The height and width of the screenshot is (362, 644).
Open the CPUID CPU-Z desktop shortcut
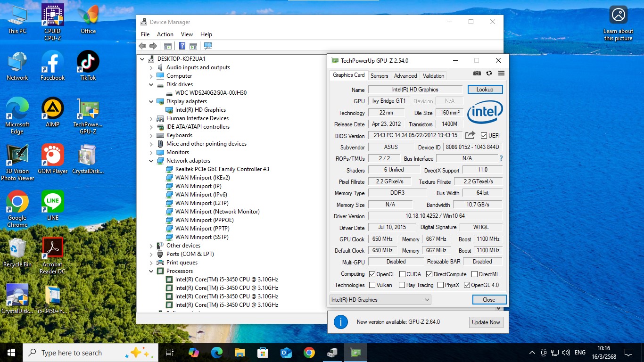pos(53,22)
